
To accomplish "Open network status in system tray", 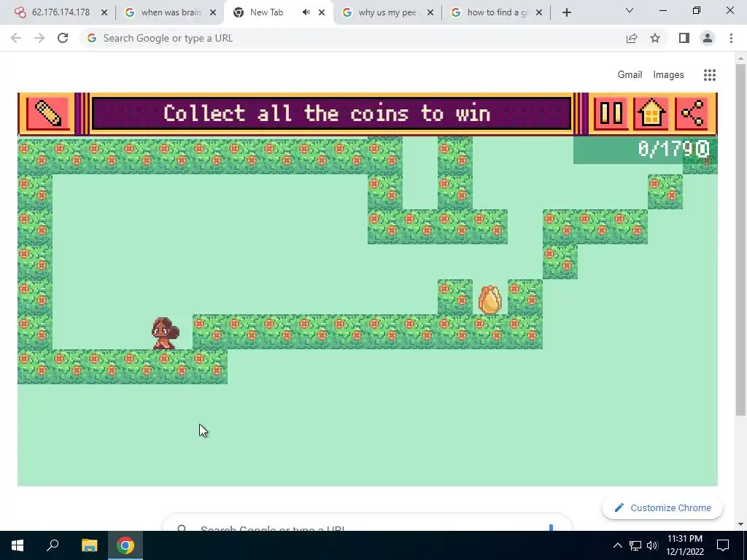I will click(635, 545).
